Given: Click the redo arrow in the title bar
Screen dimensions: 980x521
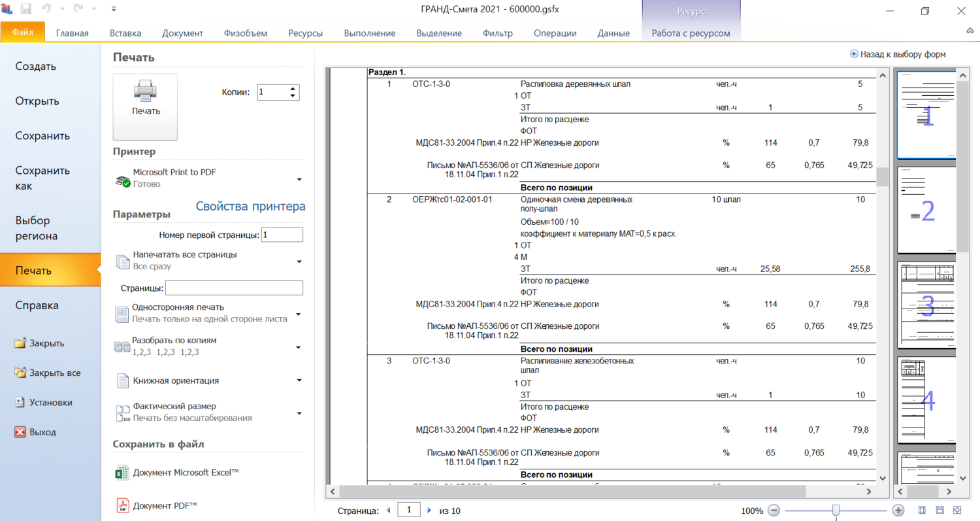Looking at the screenshot, I should tap(78, 10).
